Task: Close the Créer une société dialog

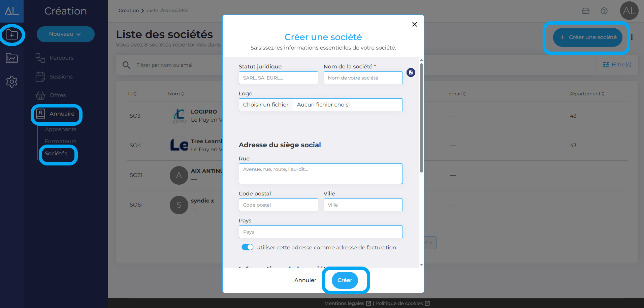Action: 414,24
